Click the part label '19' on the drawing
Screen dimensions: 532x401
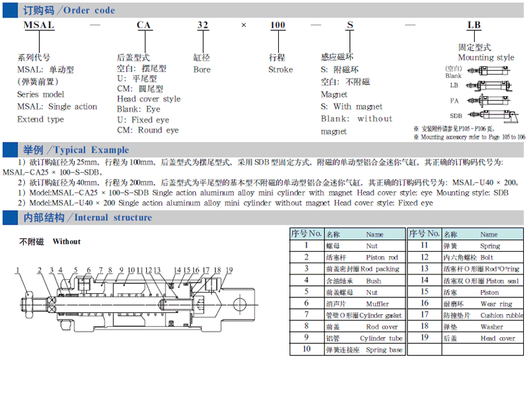(x=229, y=270)
